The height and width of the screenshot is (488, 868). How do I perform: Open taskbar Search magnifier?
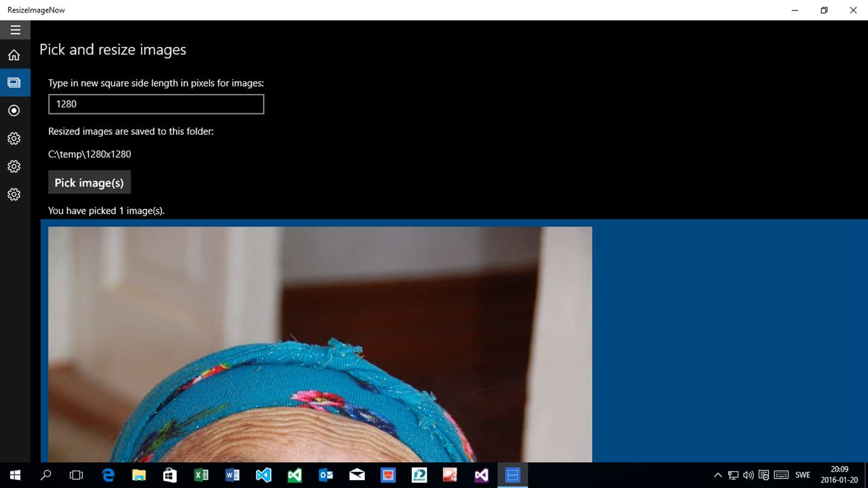46,475
